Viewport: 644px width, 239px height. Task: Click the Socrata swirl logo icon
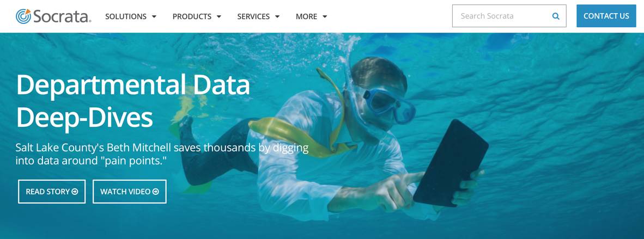(x=23, y=16)
